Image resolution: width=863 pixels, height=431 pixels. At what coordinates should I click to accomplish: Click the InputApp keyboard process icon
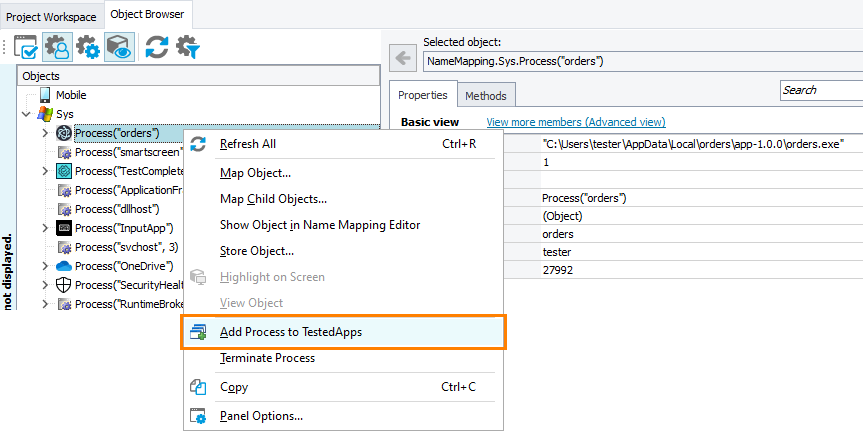click(64, 228)
